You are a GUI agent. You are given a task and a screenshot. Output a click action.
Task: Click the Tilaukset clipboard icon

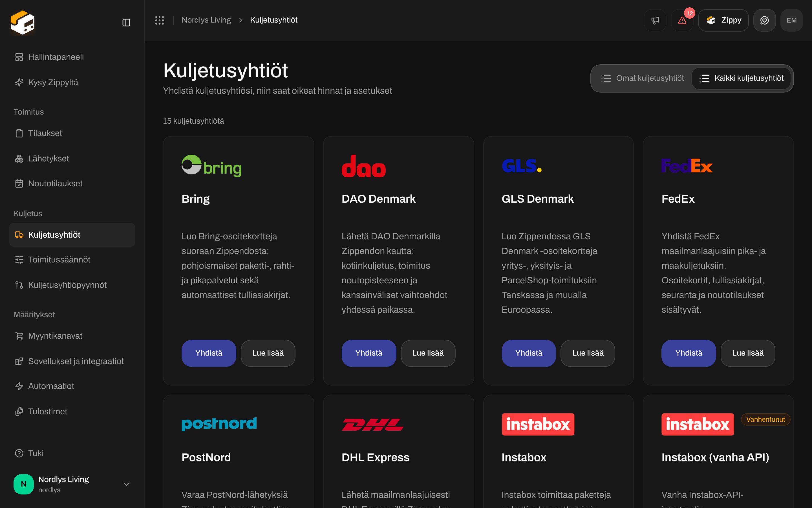[x=19, y=133]
